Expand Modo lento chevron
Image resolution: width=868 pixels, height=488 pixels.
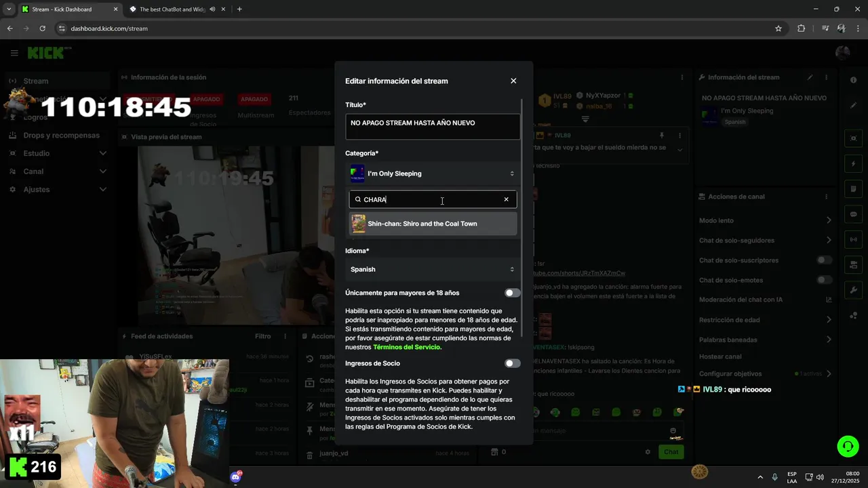pos(829,220)
